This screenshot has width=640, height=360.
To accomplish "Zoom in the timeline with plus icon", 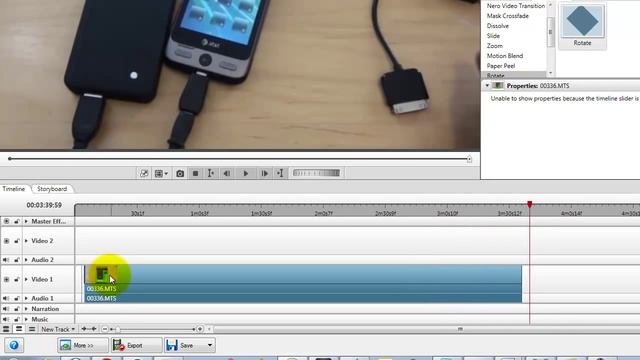I will click(x=200, y=329).
